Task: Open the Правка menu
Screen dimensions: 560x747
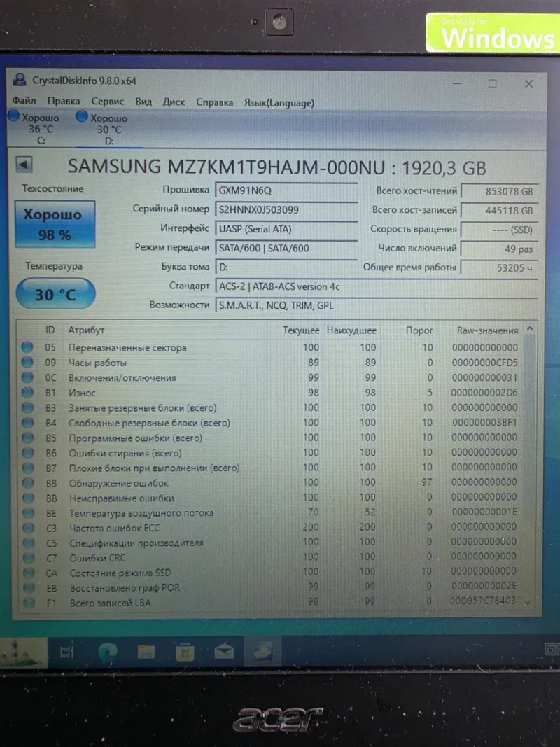Action: coord(63,101)
